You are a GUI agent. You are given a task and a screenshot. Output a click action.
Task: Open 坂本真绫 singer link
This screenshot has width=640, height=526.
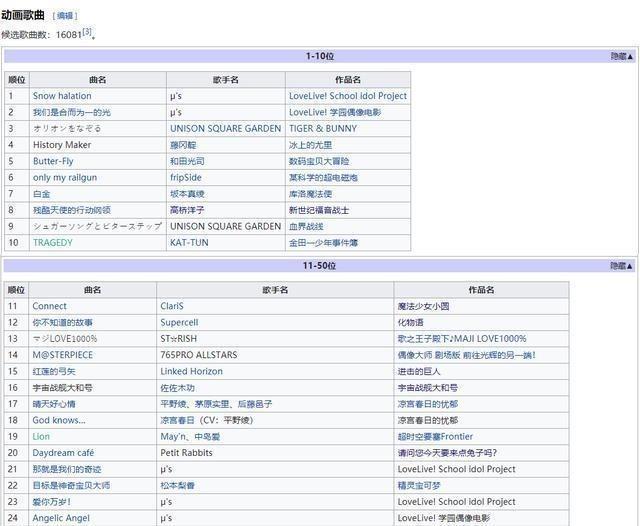[x=187, y=194]
